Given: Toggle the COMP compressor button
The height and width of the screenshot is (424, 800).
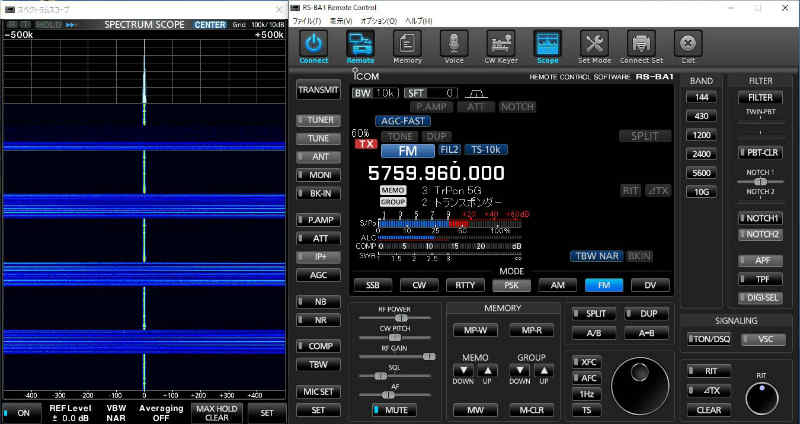Looking at the screenshot, I should click(x=318, y=346).
